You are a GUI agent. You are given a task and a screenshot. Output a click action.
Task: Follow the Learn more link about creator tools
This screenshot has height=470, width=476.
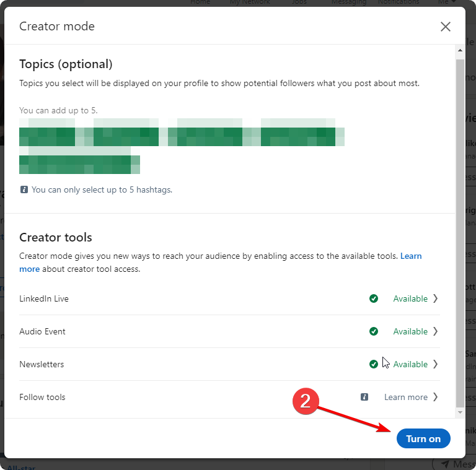[411, 256]
